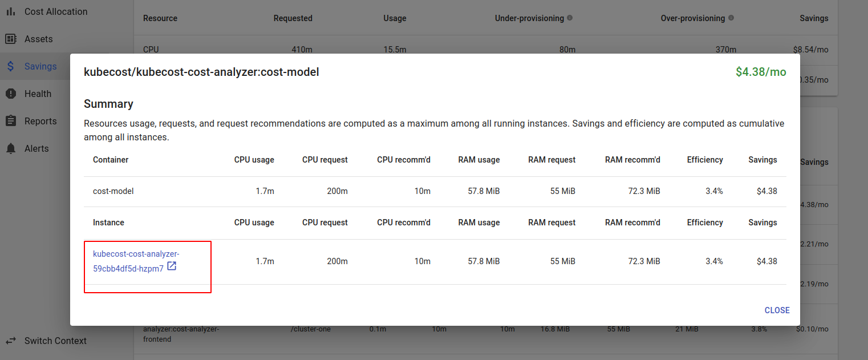This screenshot has height=360, width=868.
Task: Open the Assets sidebar page
Action: [x=38, y=39]
